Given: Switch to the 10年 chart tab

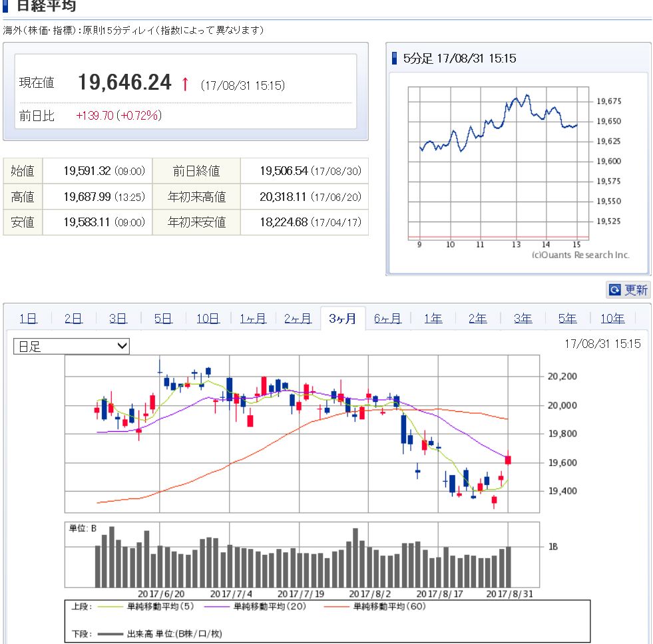Looking at the screenshot, I should (612, 319).
